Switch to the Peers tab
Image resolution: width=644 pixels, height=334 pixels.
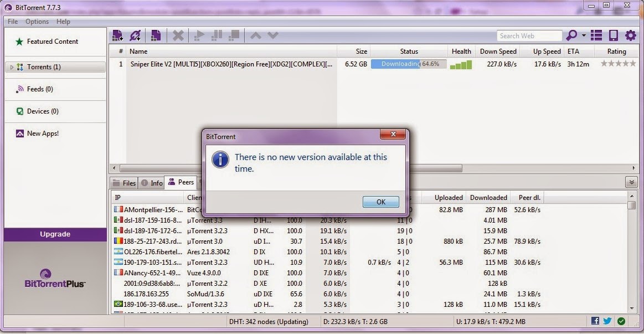181,182
